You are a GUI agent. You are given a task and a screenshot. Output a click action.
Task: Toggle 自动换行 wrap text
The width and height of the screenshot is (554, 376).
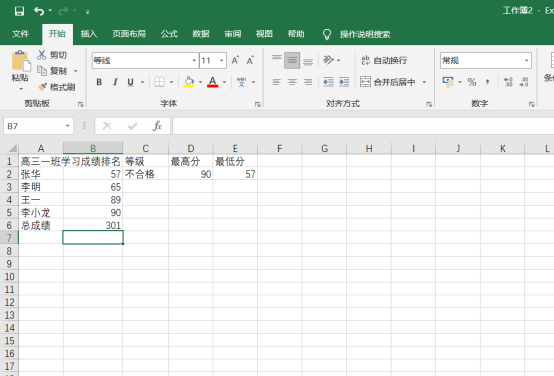(x=384, y=60)
